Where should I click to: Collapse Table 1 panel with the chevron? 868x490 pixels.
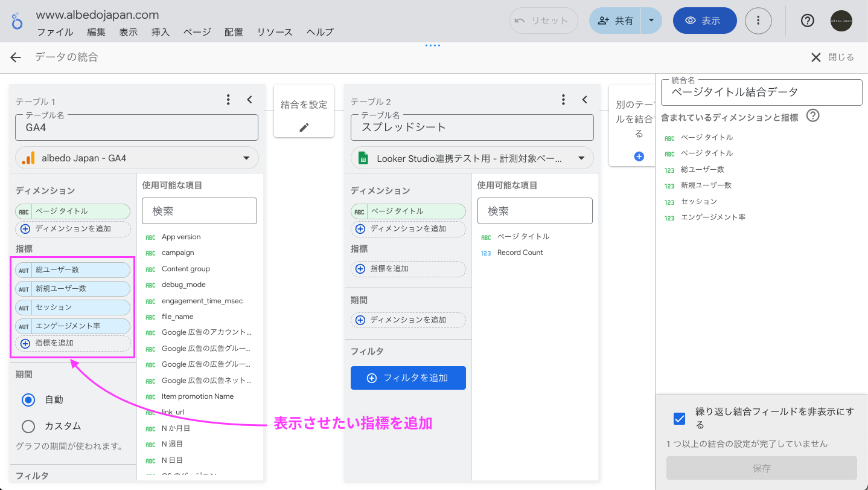click(x=249, y=99)
